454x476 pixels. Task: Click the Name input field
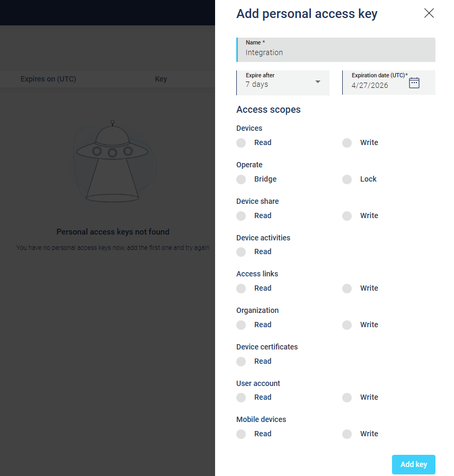coord(336,52)
